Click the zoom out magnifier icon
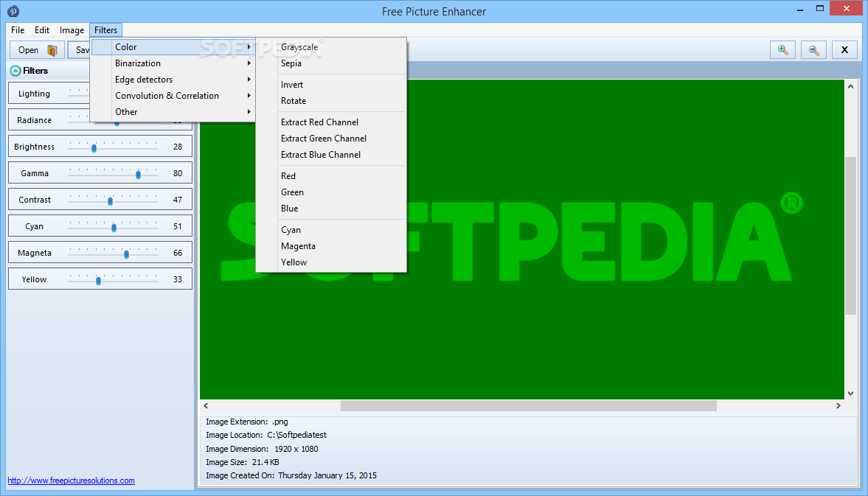This screenshot has width=868, height=496. [813, 50]
